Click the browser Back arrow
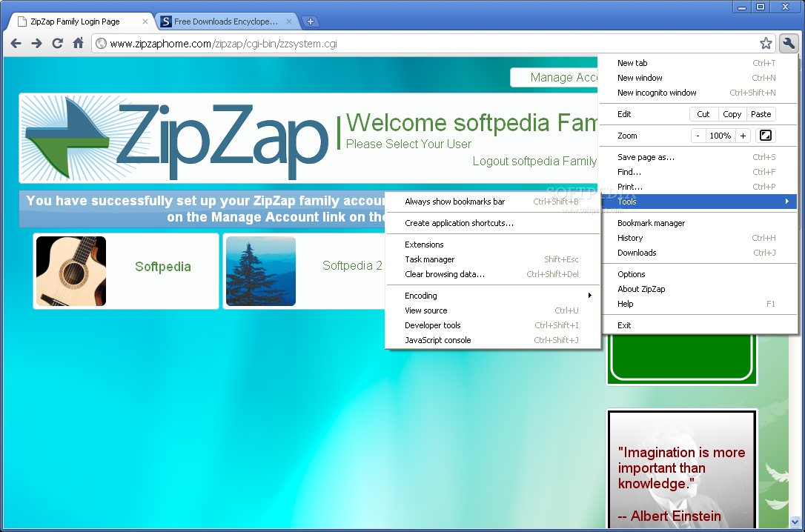 point(16,44)
